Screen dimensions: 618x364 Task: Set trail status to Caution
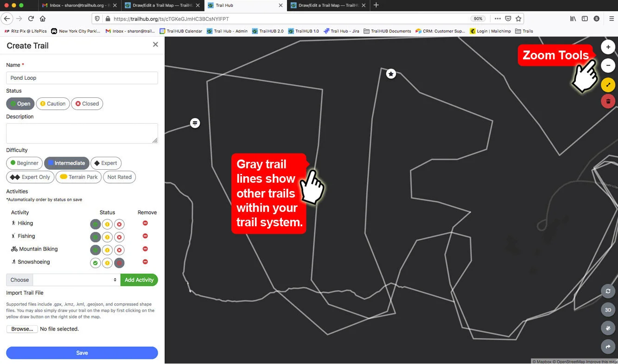53,104
